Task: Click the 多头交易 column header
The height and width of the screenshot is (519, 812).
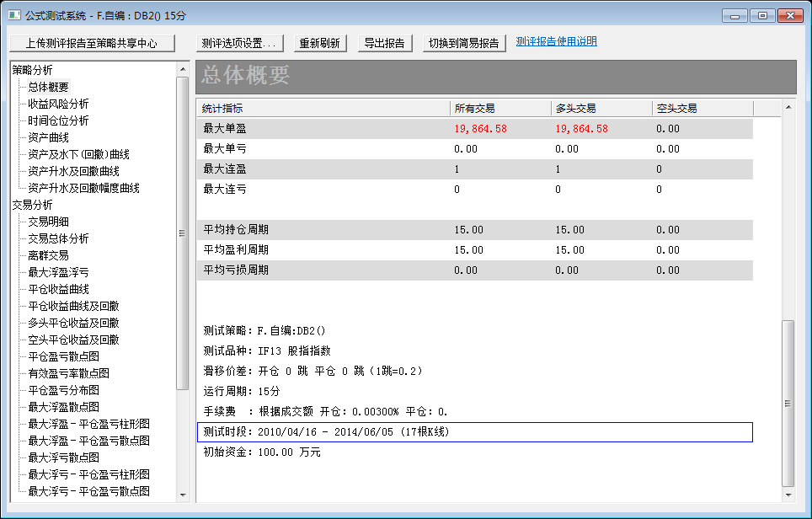Action: click(575, 109)
